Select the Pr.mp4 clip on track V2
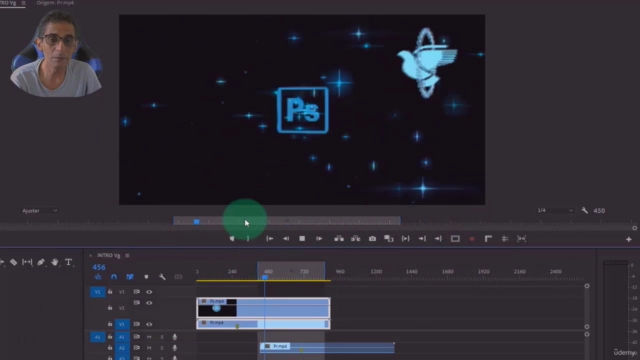The height and width of the screenshot is (360, 640). (263, 308)
